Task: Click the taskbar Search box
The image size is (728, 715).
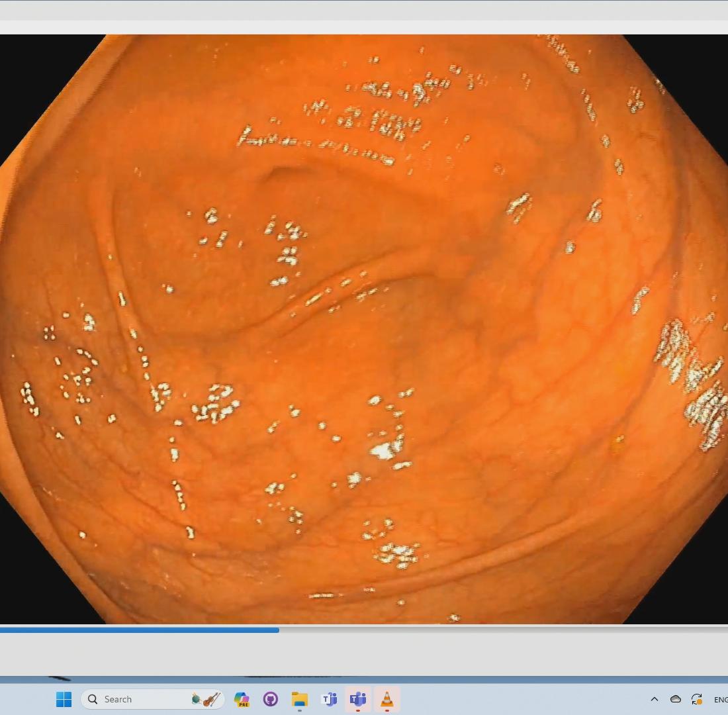Action: (x=153, y=699)
